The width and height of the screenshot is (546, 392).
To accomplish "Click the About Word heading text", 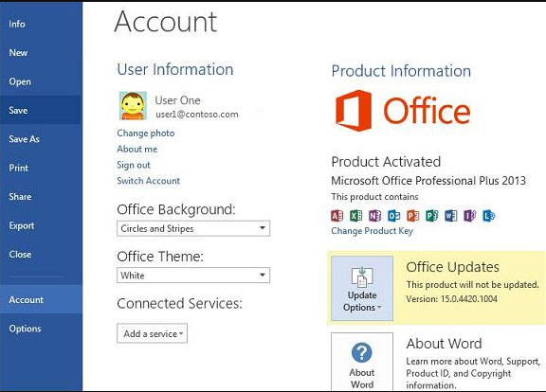I will (x=444, y=344).
